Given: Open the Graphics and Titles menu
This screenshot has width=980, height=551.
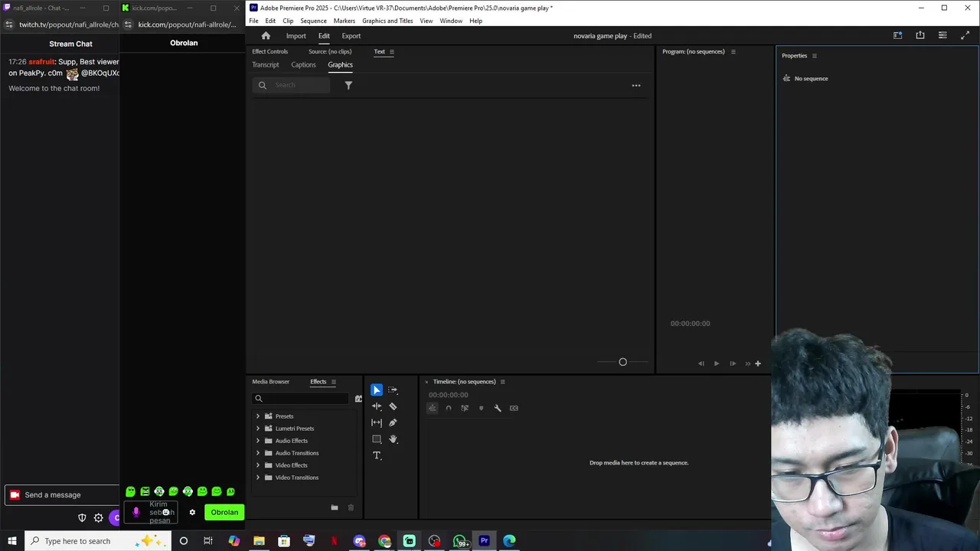Looking at the screenshot, I should (x=387, y=21).
